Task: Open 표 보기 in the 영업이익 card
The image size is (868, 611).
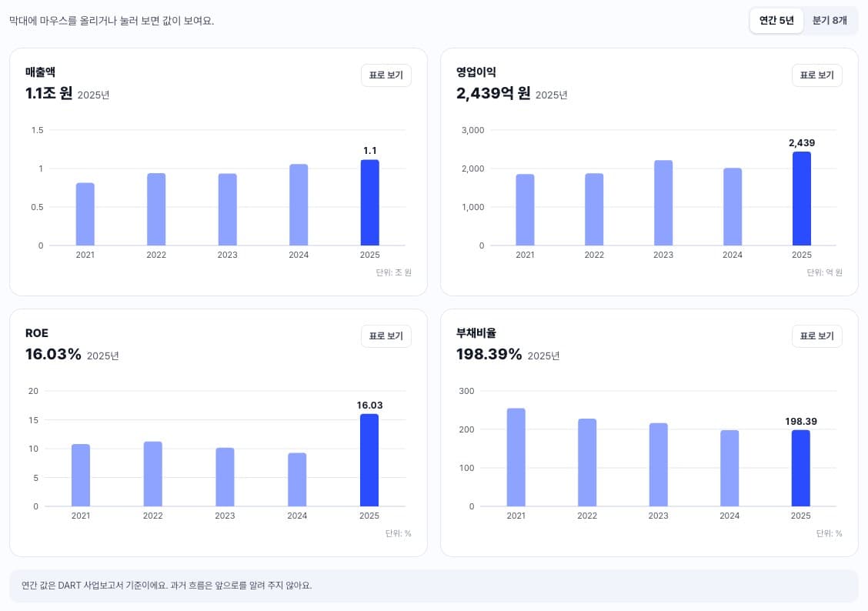Action: click(816, 75)
